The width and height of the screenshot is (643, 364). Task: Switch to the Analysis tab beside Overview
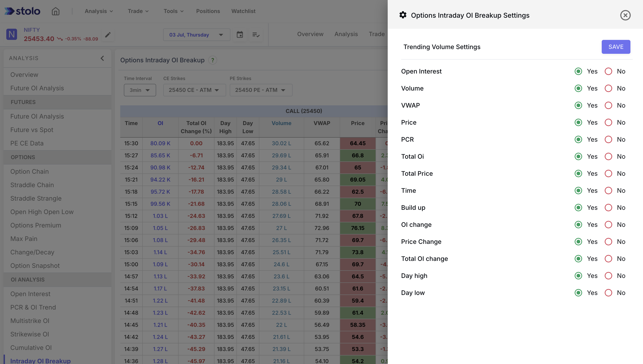[346, 34]
